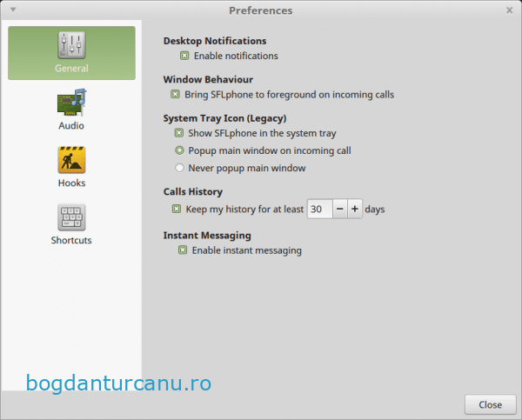Click the Preferences title bar text
Image resolution: width=522 pixels, height=420 pixels.
pos(260,10)
